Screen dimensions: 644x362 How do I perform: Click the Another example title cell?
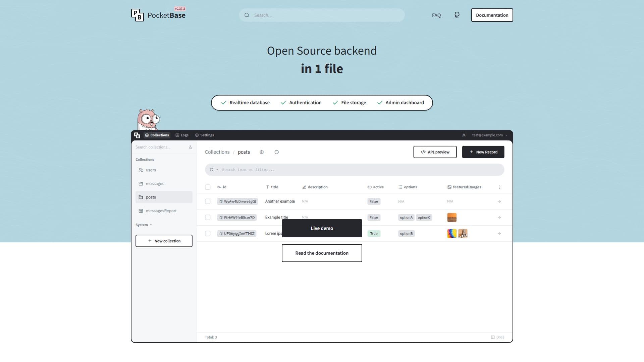(280, 201)
